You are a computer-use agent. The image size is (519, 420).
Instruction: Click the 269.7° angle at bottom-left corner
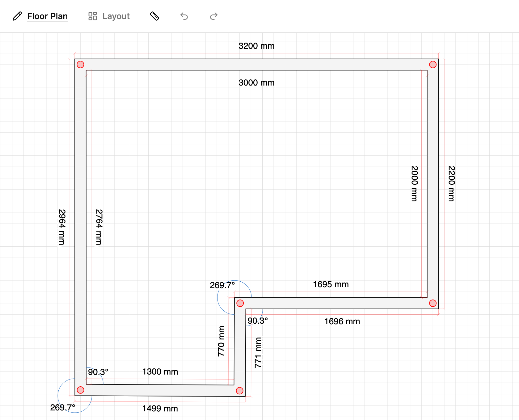[63, 408]
